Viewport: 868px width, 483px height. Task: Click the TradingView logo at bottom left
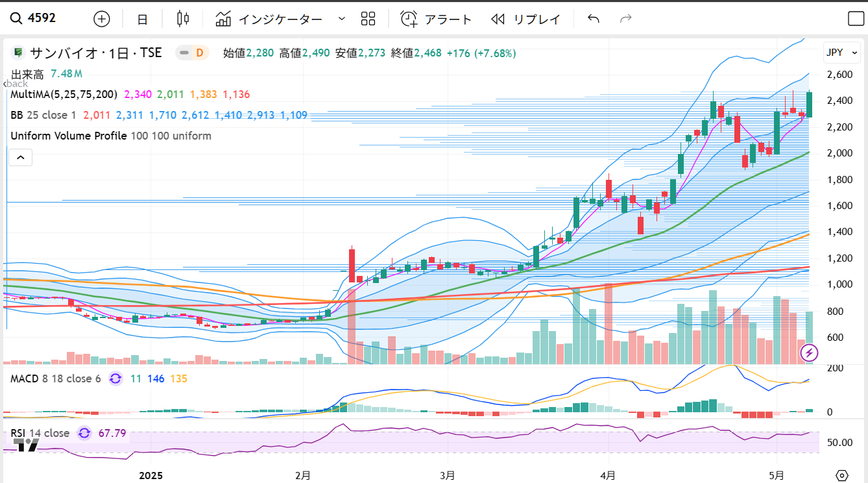click(27, 445)
